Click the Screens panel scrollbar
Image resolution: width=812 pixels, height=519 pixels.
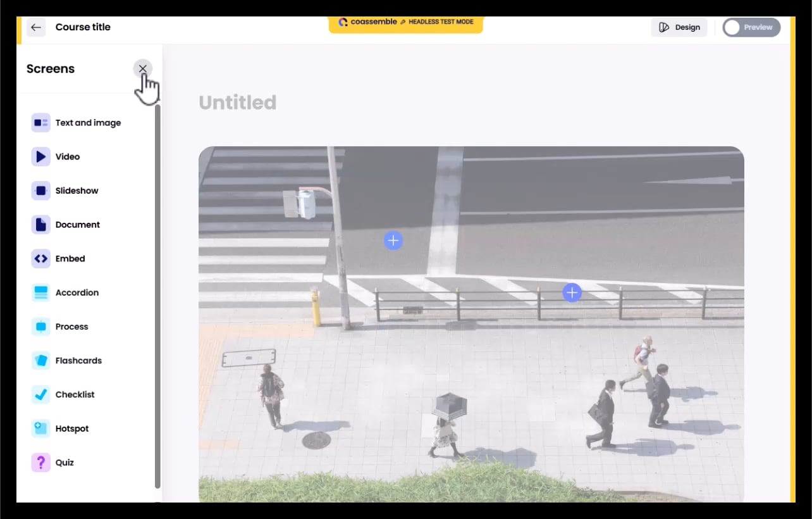pyautogui.click(x=157, y=296)
